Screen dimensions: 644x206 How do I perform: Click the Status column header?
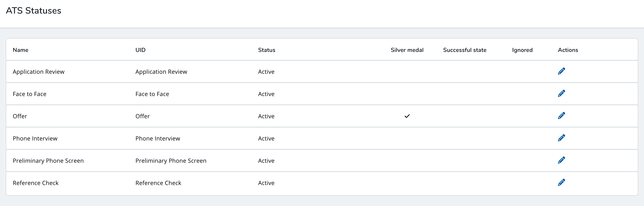point(266,50)
